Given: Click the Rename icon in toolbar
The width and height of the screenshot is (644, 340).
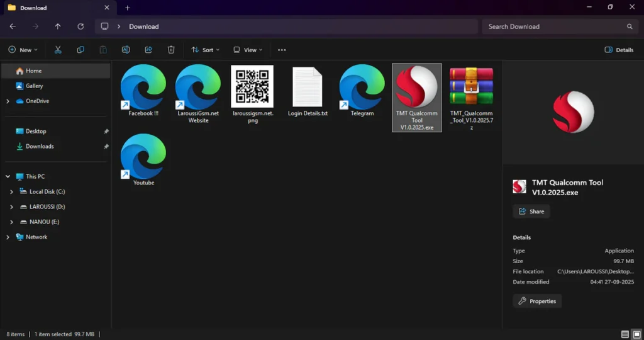Looking at the screenshot, I should (126, 50).
